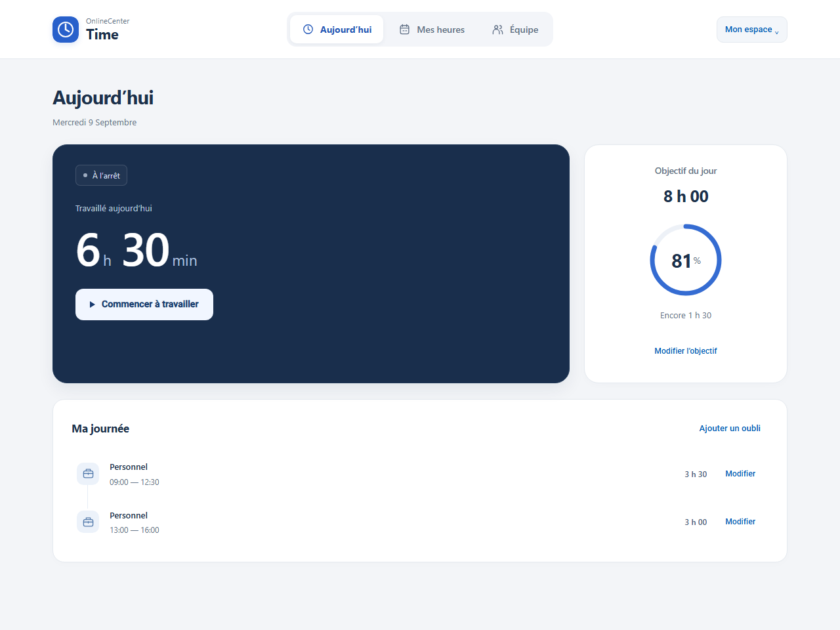
Task: Click the 3 h 30 duration value
Action: point(696,474)
